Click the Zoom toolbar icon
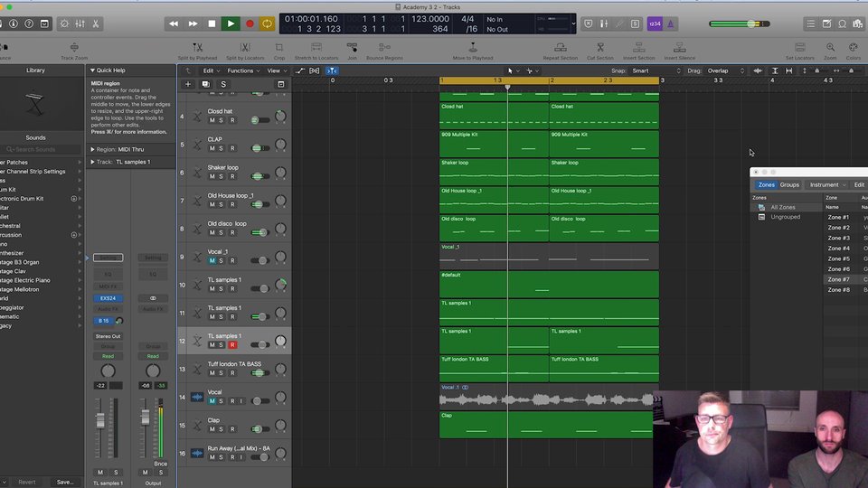The height and width of the screenshot is (488, 868). tap(830, 48)
